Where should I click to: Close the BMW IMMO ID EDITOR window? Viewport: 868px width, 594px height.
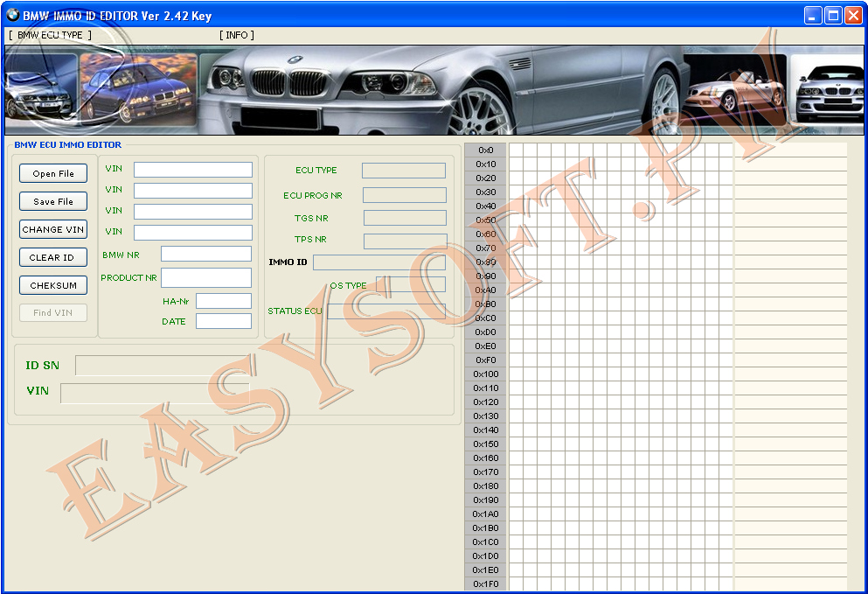[853, 16]
